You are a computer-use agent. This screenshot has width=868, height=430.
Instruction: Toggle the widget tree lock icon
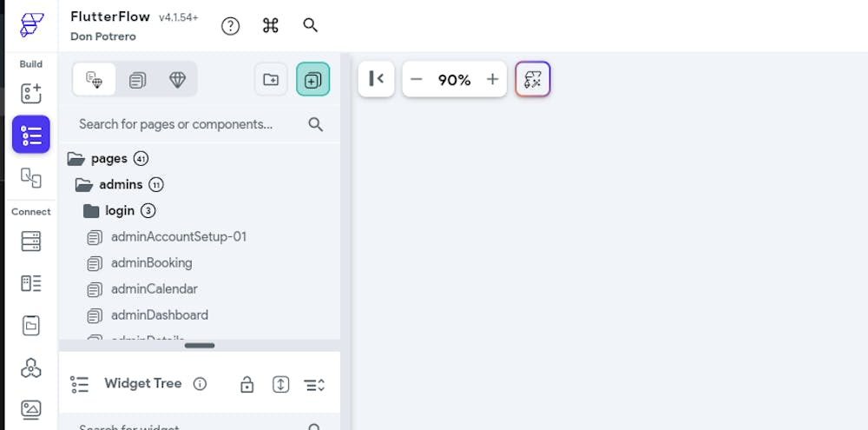[247, 384]
